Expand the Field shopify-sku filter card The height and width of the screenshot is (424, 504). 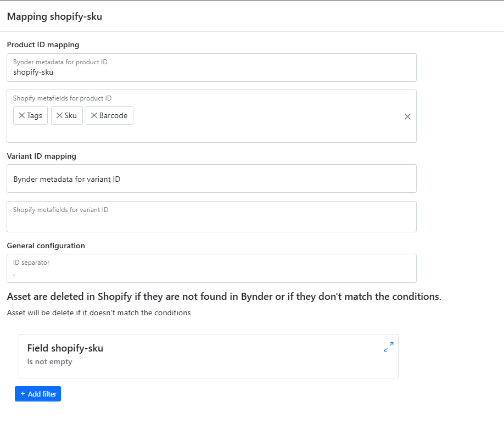click(388, 347)
